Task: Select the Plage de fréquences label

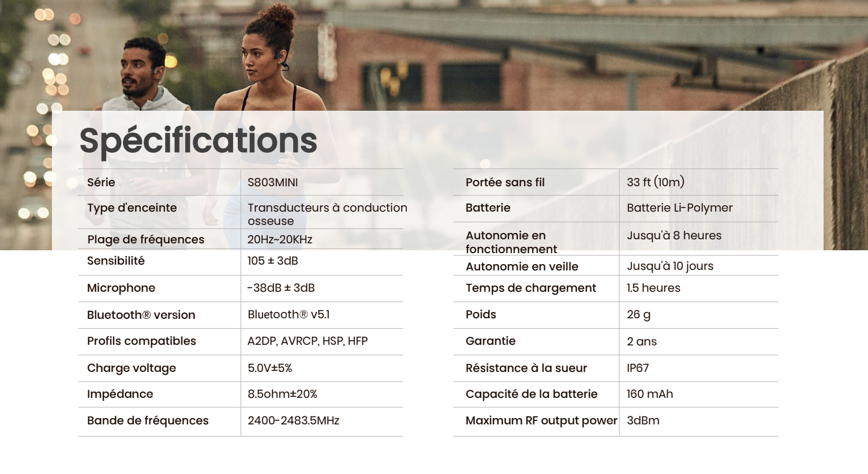Action: (145, 239)
